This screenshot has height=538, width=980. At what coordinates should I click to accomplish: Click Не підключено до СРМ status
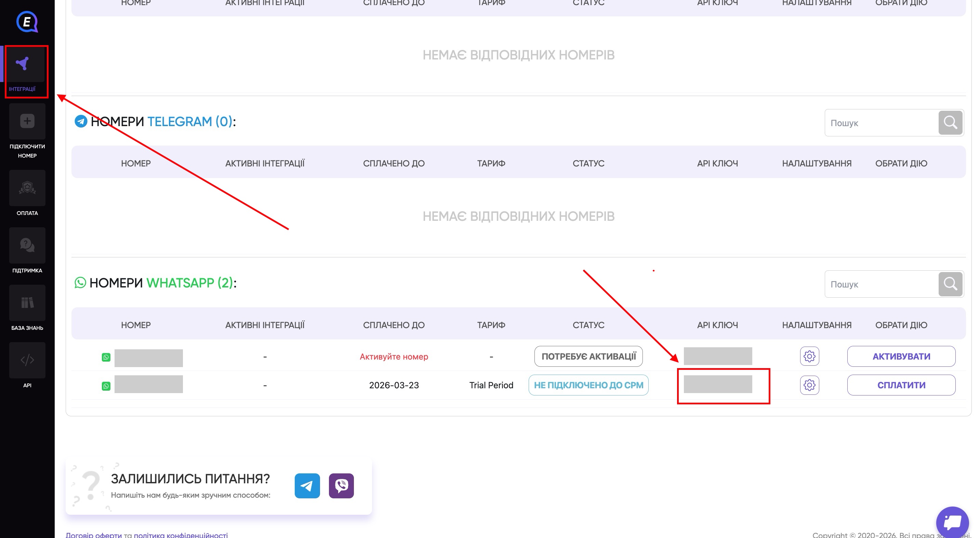588,385
